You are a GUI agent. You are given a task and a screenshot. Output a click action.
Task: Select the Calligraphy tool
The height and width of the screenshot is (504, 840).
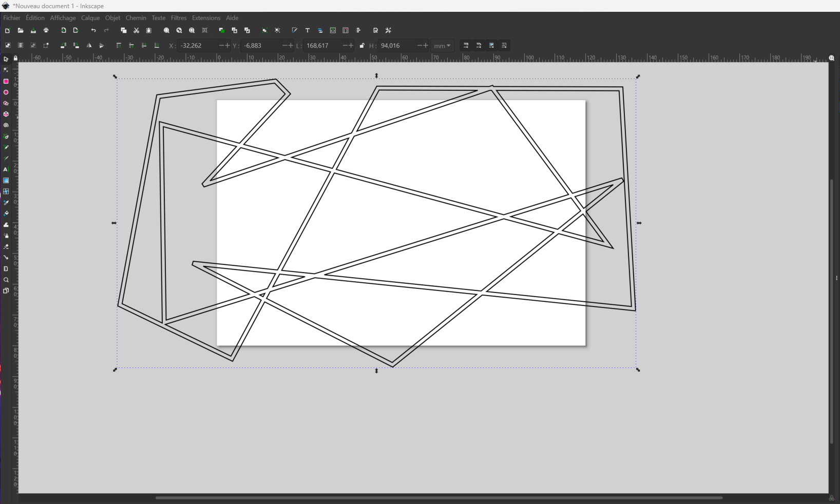tap(6, 159)
